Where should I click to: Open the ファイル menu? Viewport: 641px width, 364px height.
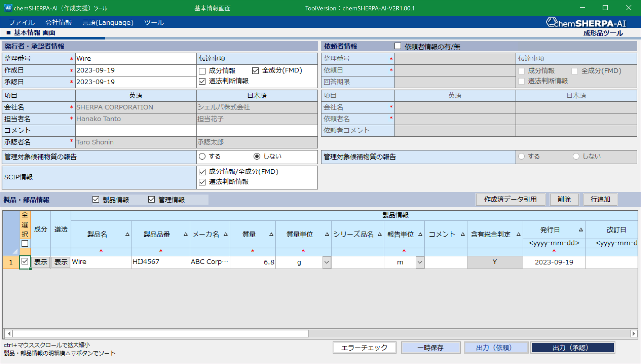pos(22,22)
